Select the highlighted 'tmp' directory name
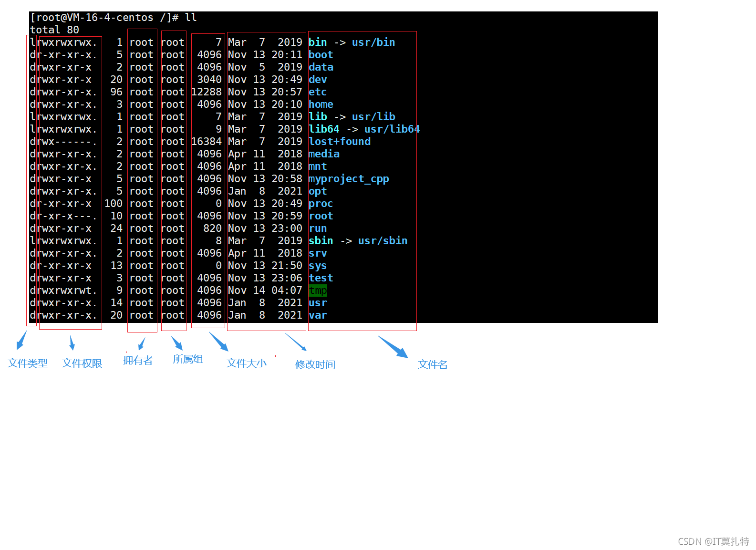Viewport: 756px width, 550px height. click(318, 291)
